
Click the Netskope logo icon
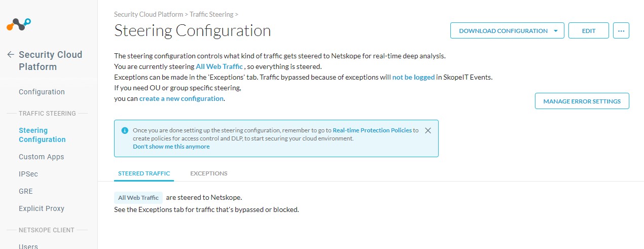[x=19, y=24]
